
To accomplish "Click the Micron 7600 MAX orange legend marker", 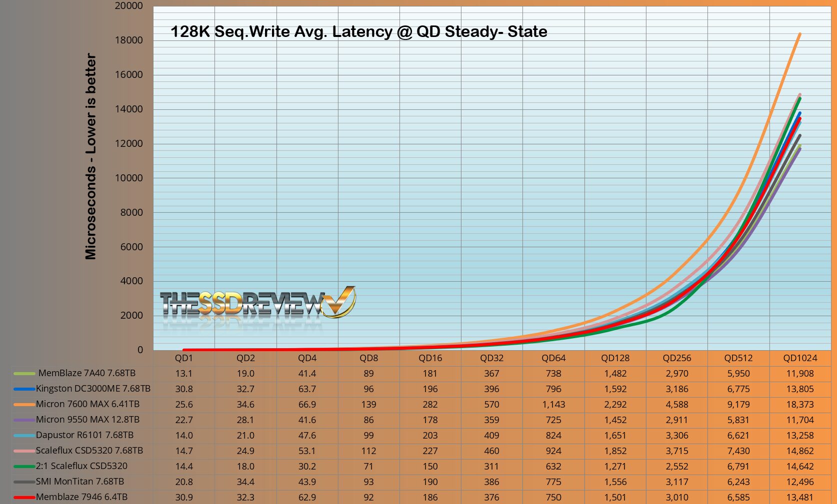I will click(24, 405).
